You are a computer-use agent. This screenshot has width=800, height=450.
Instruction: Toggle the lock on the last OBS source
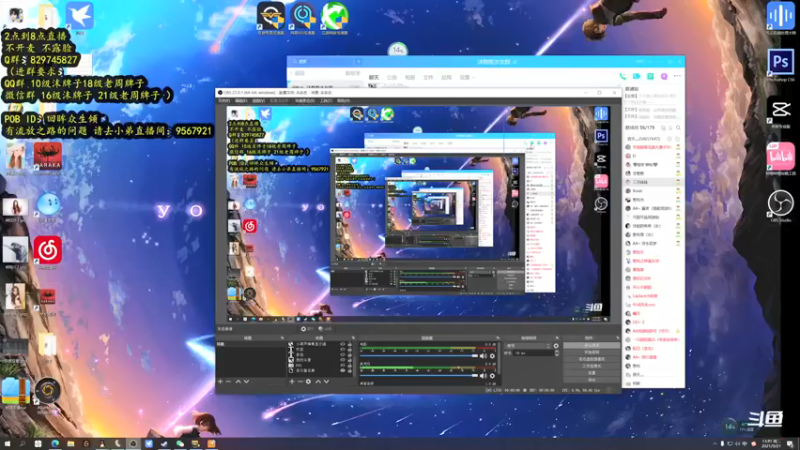point(350,370)
